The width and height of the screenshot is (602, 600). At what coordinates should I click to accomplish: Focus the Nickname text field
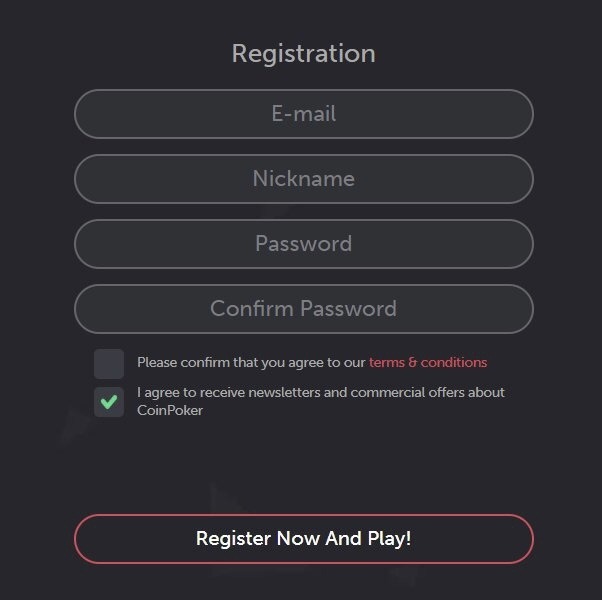303,179
